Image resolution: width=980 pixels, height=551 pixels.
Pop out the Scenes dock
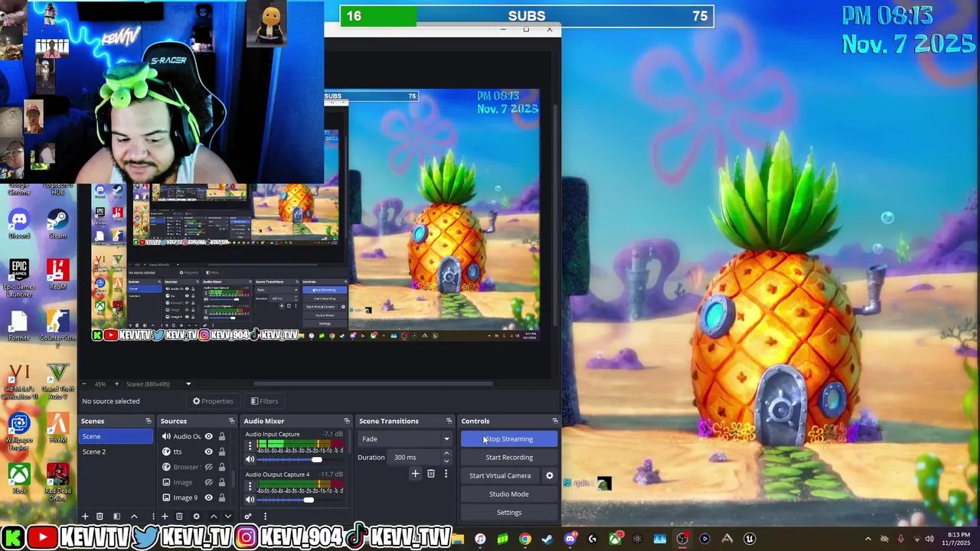pos(149,421)
